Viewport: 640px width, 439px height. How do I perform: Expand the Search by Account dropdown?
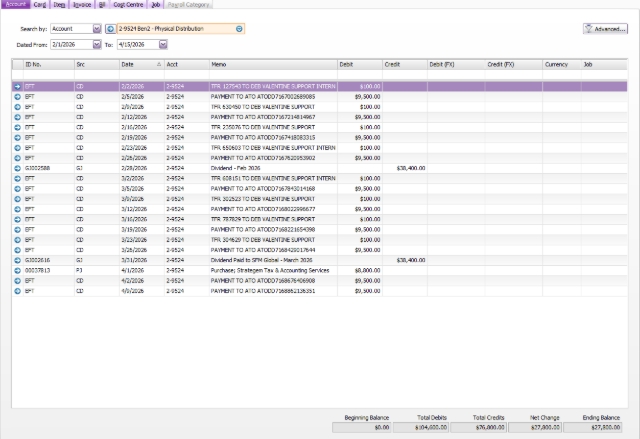coord(97,29)
